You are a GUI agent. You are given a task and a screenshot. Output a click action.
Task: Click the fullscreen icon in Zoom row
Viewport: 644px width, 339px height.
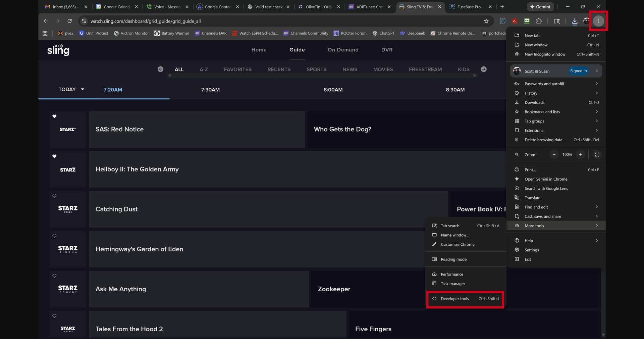597,155
